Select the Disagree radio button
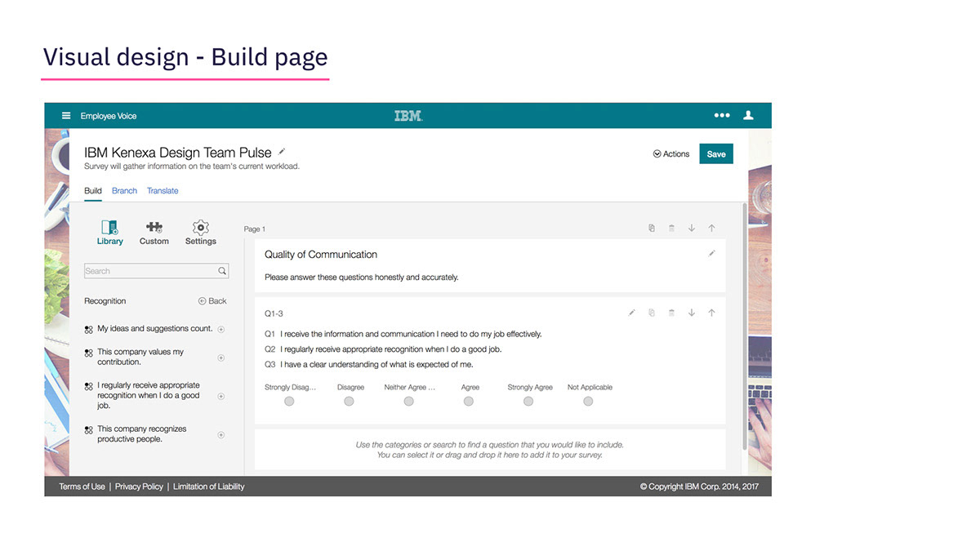 click(349, 402)
